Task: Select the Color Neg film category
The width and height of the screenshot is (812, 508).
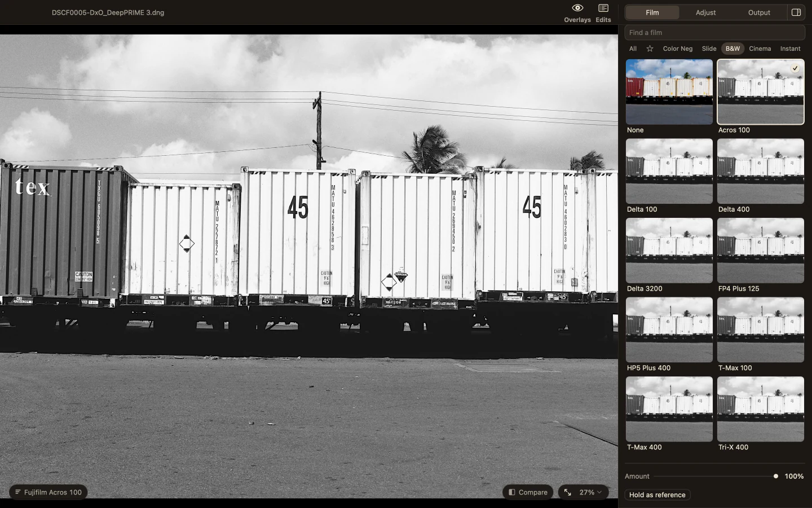Action: pos(678,49)
